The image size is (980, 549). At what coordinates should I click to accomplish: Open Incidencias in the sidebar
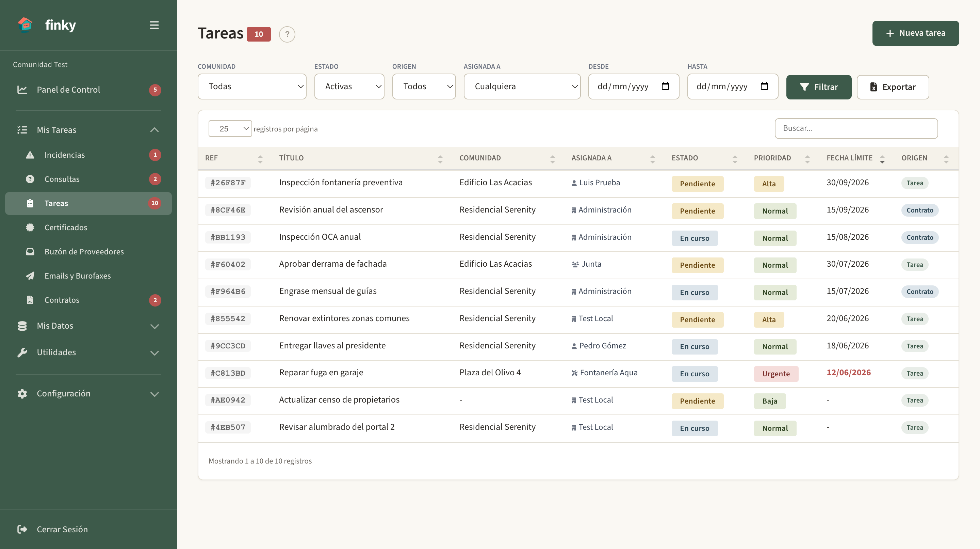(88, 155)
